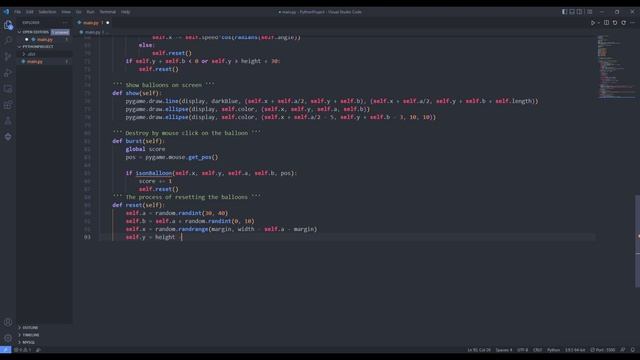Click the '1 unsaved' badge in Open Editors
Screen dimensions: 640x360
tap(60, 32)
